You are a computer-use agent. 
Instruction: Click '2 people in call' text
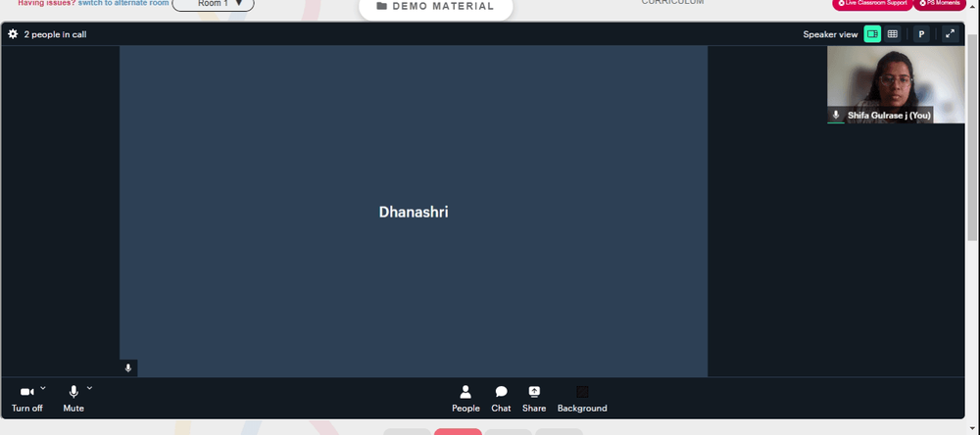coord(55,34)
